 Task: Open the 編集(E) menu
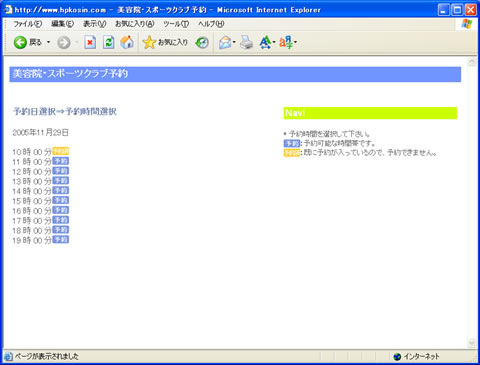[x=62, y=24]
